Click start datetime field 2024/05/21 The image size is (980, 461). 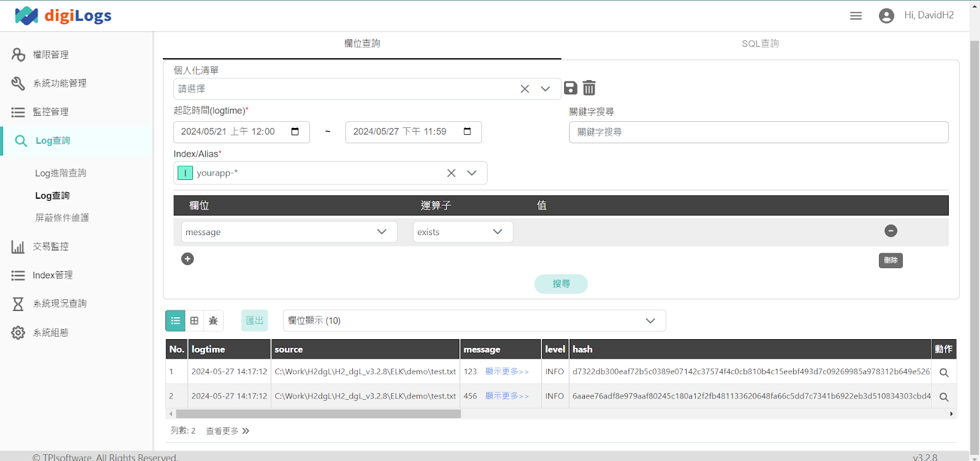point(241,132)
